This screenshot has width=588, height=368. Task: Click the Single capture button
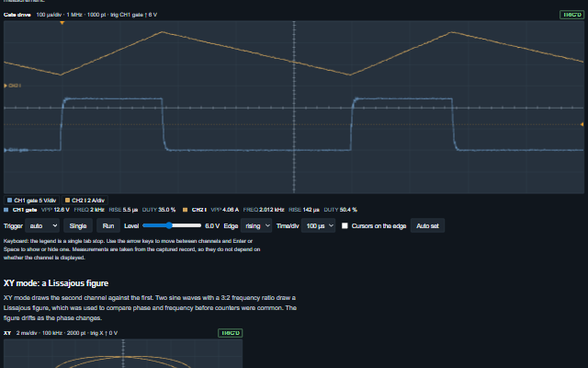[x=78, y=225]
